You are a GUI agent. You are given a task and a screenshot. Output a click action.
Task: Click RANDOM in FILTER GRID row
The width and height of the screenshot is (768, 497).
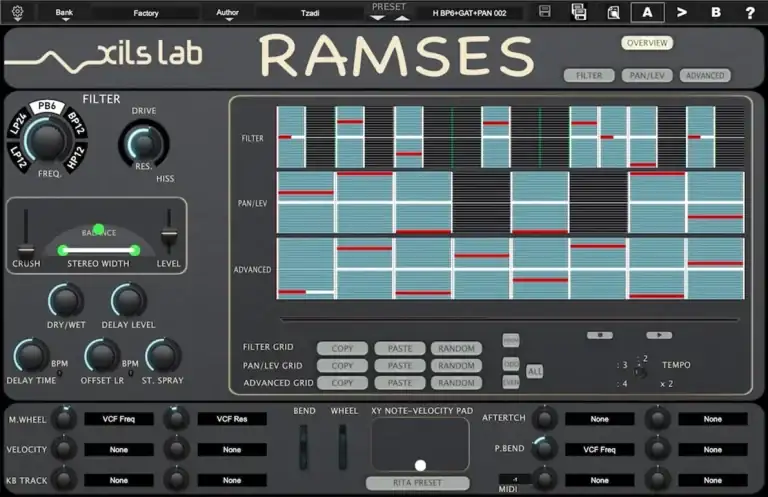pyautogui.click(x=456, y=348)
